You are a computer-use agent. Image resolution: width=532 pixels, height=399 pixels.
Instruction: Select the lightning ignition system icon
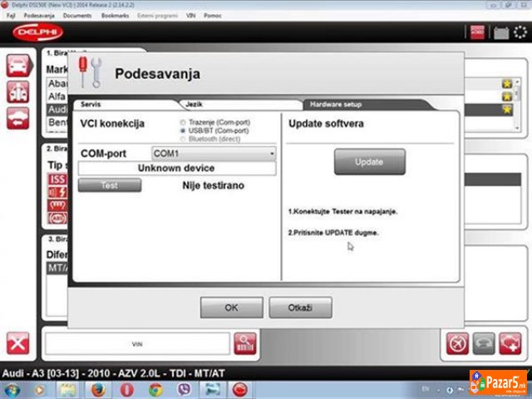(x=57, y=192)
